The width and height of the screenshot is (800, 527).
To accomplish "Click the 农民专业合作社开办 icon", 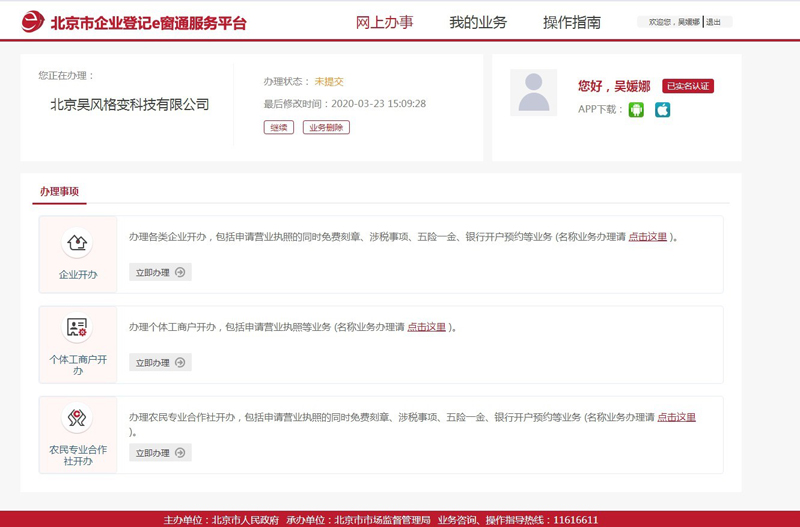I will (77, 418).
